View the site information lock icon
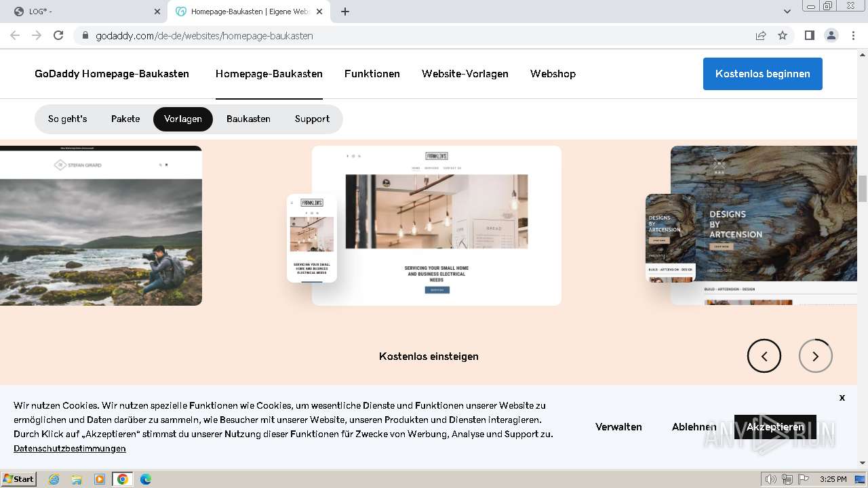The width and height of the screenshot is (868, 488). coord(85,35)
